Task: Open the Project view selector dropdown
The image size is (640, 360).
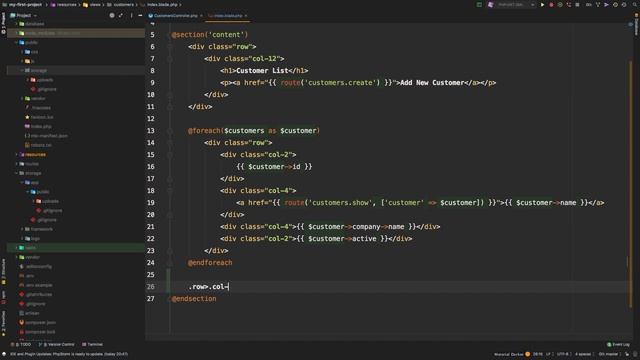Action: (x=24, y=16)
